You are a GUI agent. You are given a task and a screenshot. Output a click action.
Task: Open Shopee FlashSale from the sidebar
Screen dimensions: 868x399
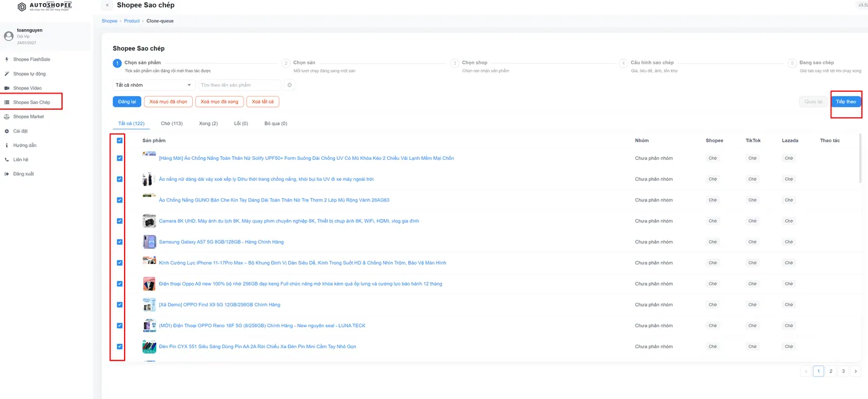coord(32,59)
